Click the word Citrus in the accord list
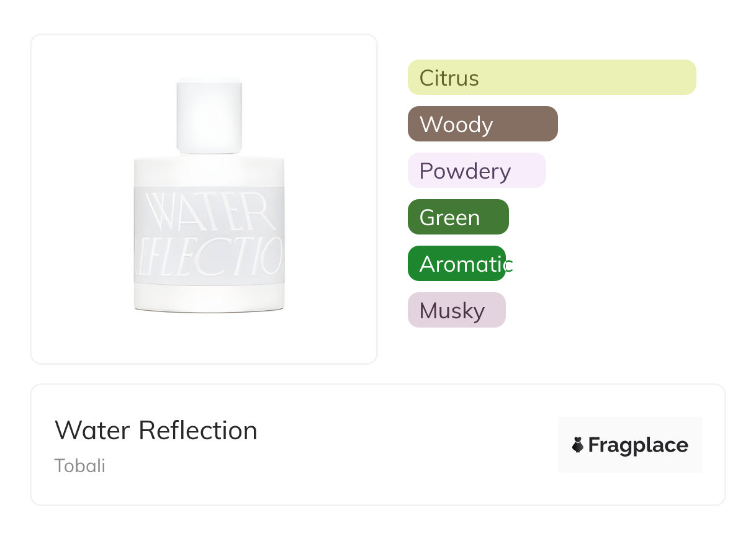The width and height of the screenshot is (756, 536). coord(449,78)
